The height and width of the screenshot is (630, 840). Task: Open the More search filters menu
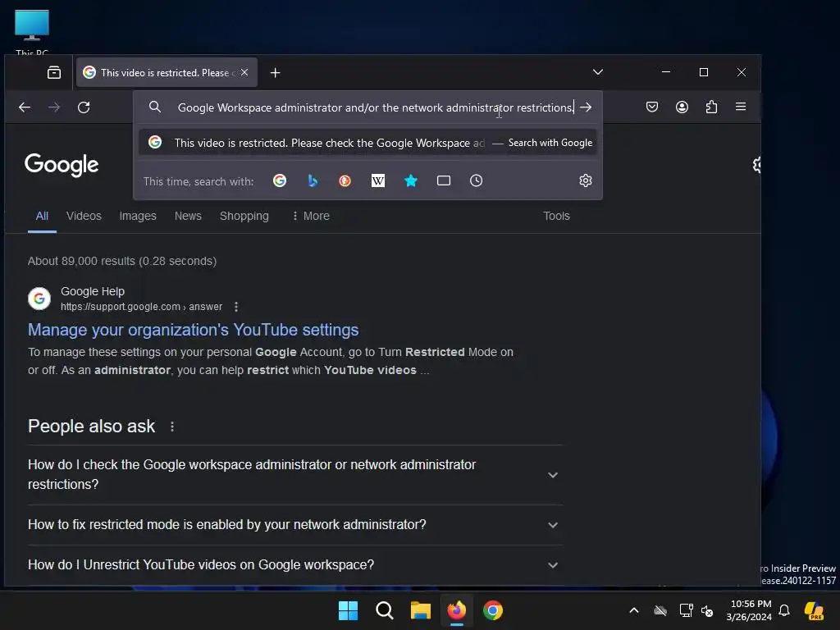pyautogui.click(x=311, y=216)
